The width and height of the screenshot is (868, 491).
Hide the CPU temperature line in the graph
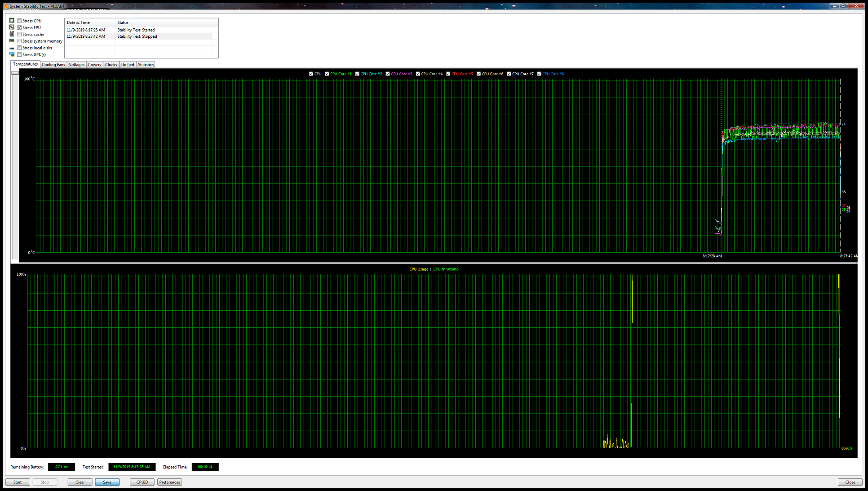tap(311, 74)
